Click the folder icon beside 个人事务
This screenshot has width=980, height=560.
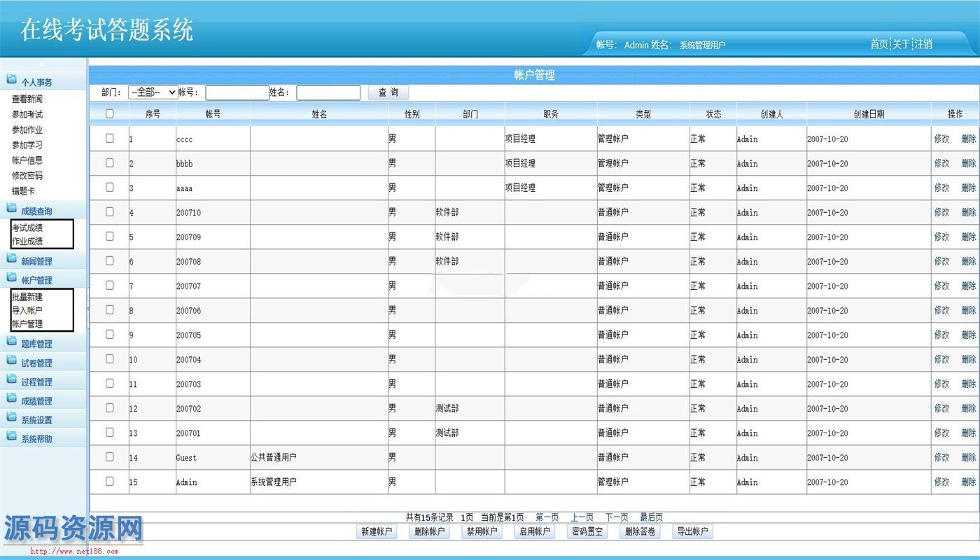coord(11,80)
